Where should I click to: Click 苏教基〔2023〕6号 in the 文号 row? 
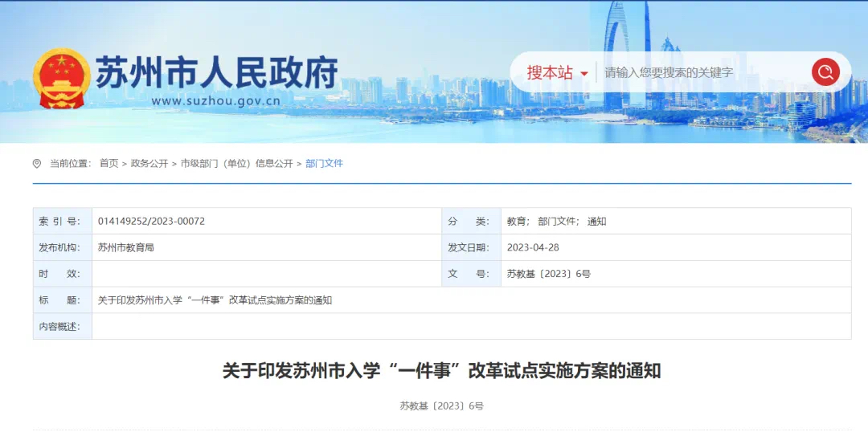coord(548,274)
